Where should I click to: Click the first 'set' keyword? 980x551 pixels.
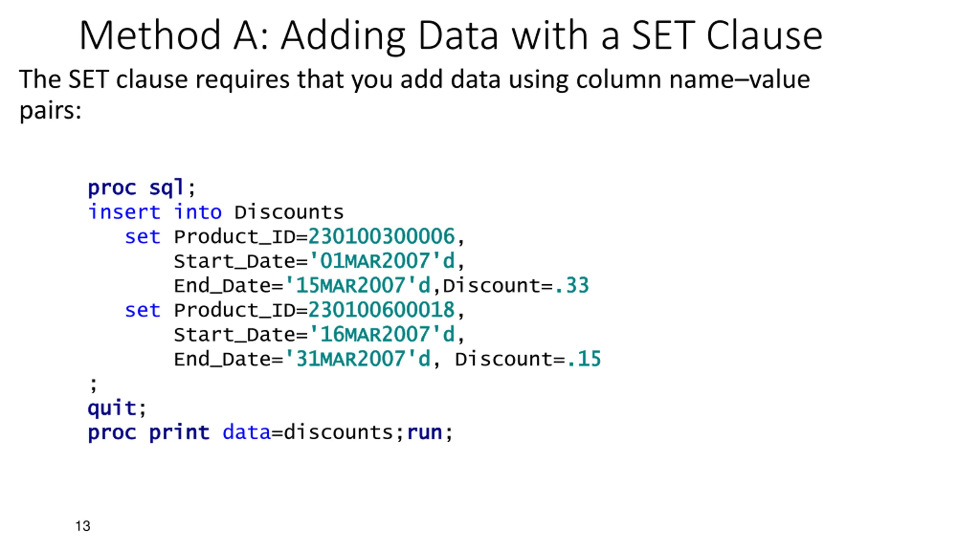coord(142,236)
